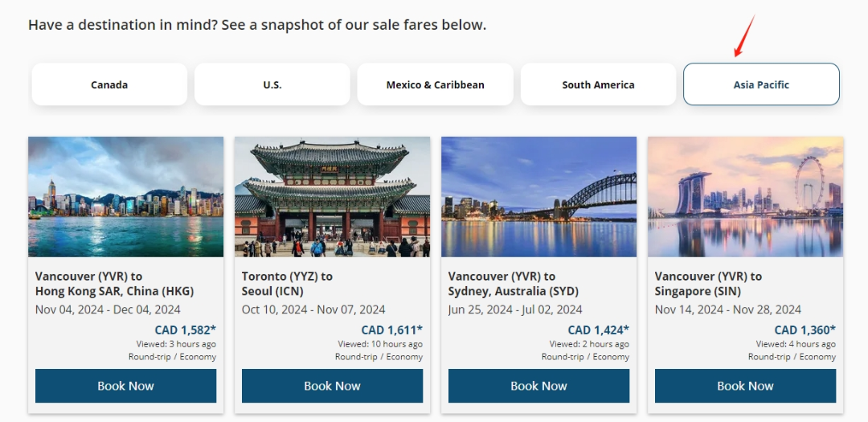The width and height of the screenshot is (868, 422).
Task: Select the CAD 1,611 Seoul fare price
Action: [x=391, y=330]
